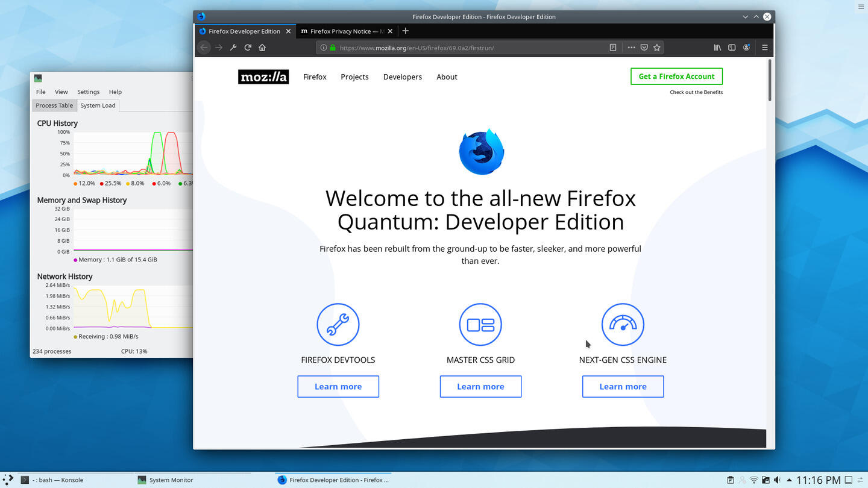Click the System Monitor title bar icon
This screenshot has height=488, width=868.
pos(38,78)
